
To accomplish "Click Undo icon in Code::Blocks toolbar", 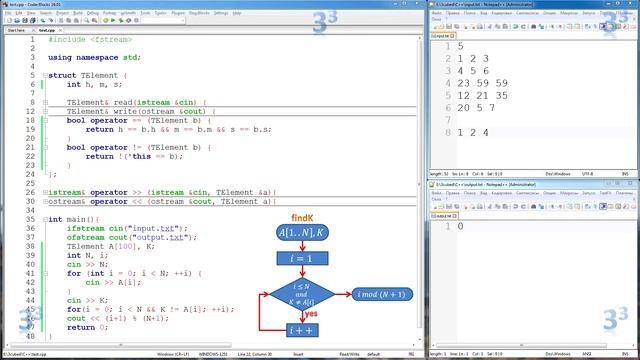I will click(x=43, y=20).
